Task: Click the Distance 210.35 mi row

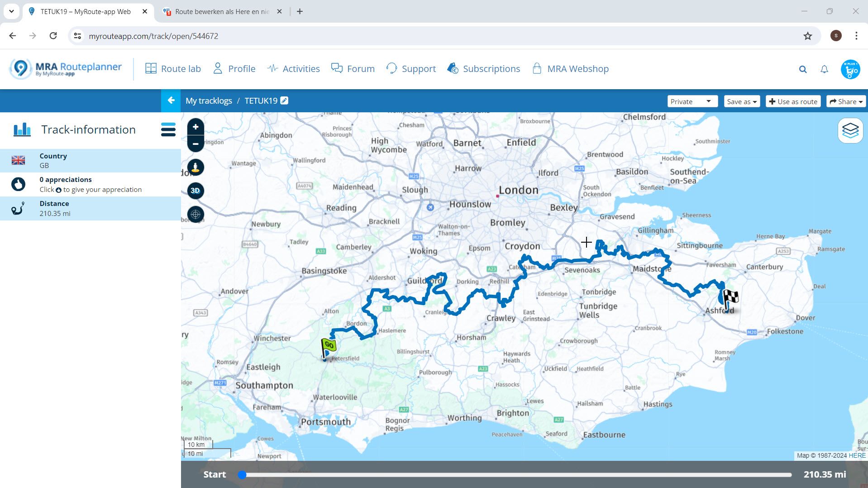Action: coord(91,208)
